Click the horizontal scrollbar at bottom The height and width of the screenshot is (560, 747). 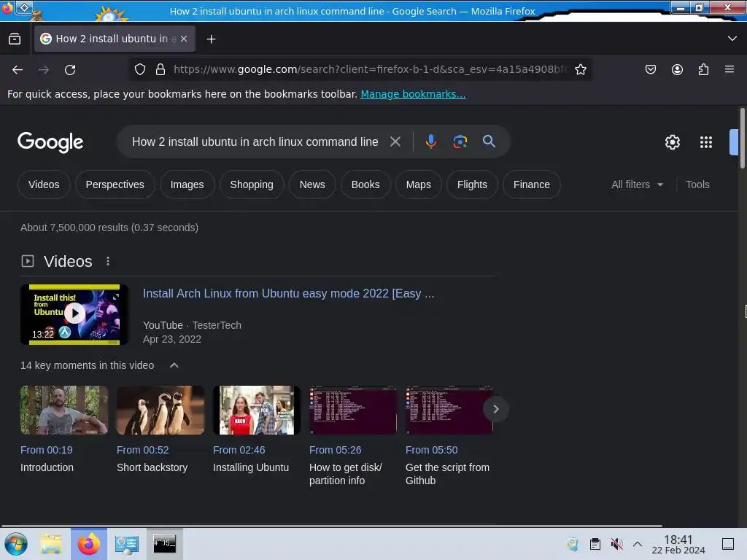[x=332, y=526]
